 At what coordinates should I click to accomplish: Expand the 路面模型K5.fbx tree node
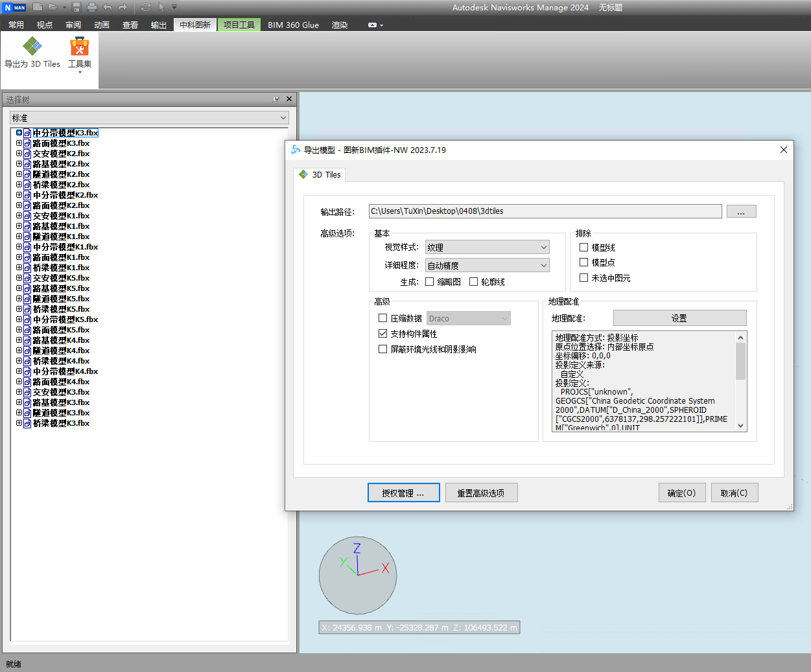click(x=19, y=329)
